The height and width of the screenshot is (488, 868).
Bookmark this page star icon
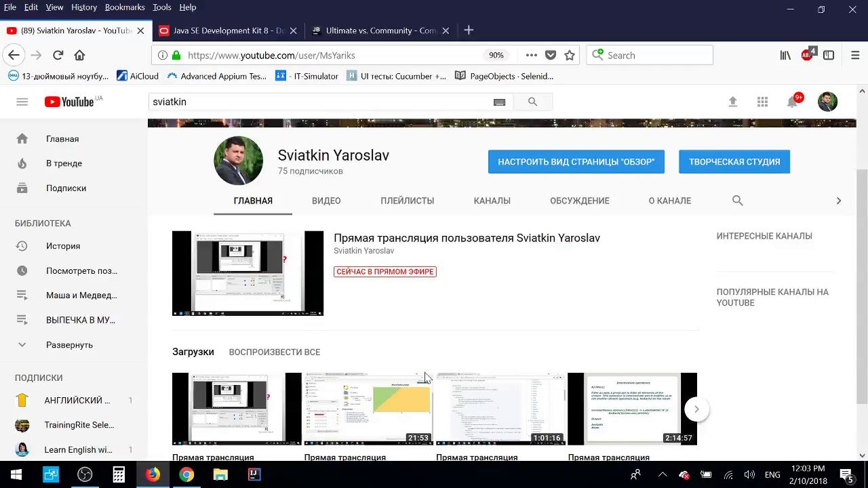coord(570,56)
